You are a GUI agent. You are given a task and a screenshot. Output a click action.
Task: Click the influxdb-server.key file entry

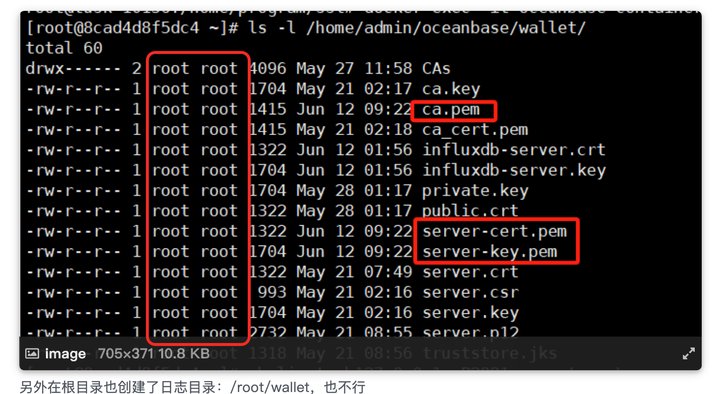[514, 171]
